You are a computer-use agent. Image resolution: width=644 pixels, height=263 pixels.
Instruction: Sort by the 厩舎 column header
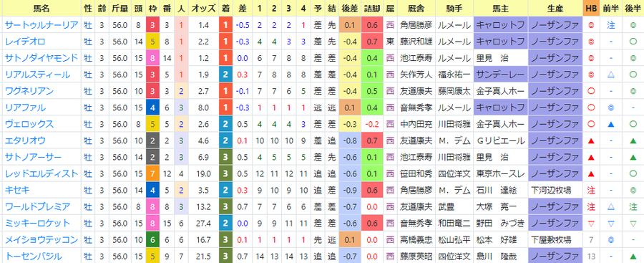(416, 8)
